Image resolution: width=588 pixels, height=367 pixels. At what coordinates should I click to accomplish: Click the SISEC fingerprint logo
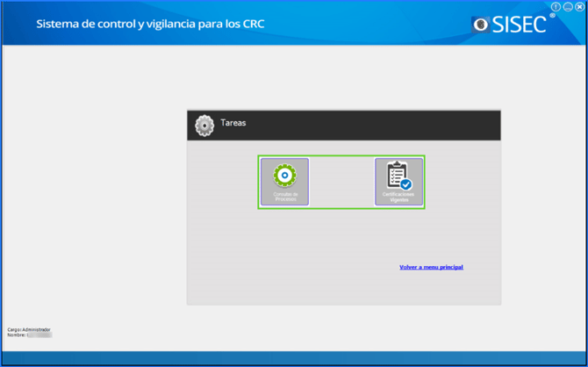click(x=480, y=25)
